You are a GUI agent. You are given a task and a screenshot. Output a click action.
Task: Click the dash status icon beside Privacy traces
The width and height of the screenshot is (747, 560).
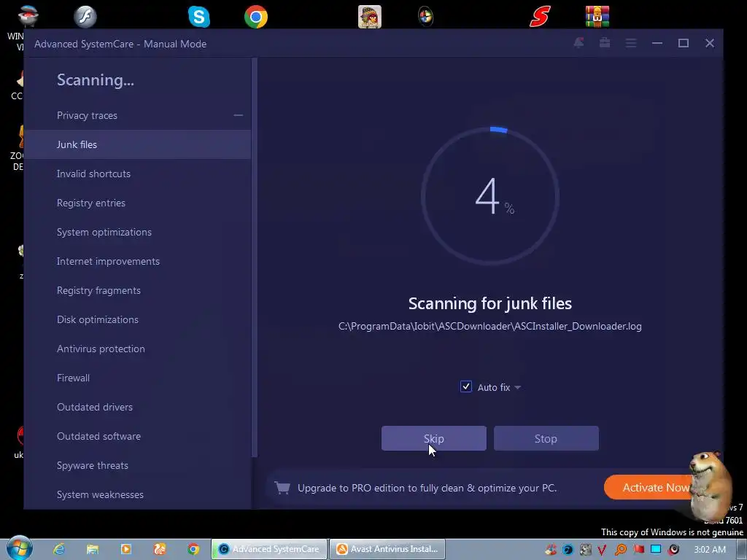tap(239, 115)
